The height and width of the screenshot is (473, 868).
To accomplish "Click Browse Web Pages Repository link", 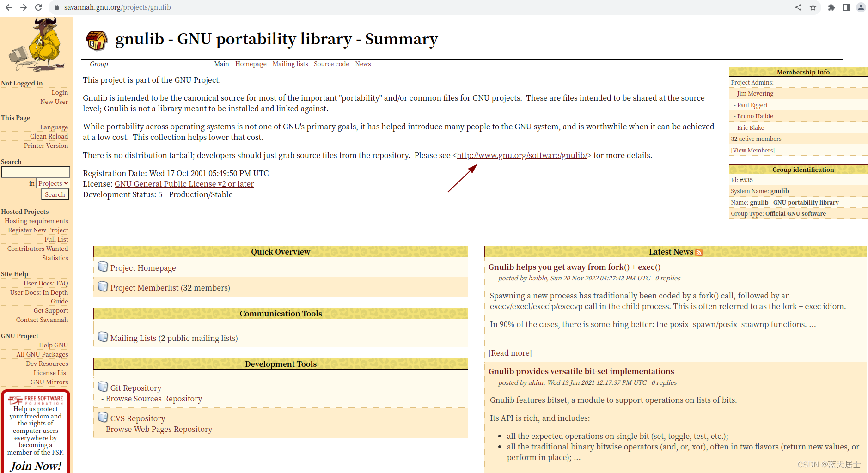I will pyautogui.click(x=159, y=429).
